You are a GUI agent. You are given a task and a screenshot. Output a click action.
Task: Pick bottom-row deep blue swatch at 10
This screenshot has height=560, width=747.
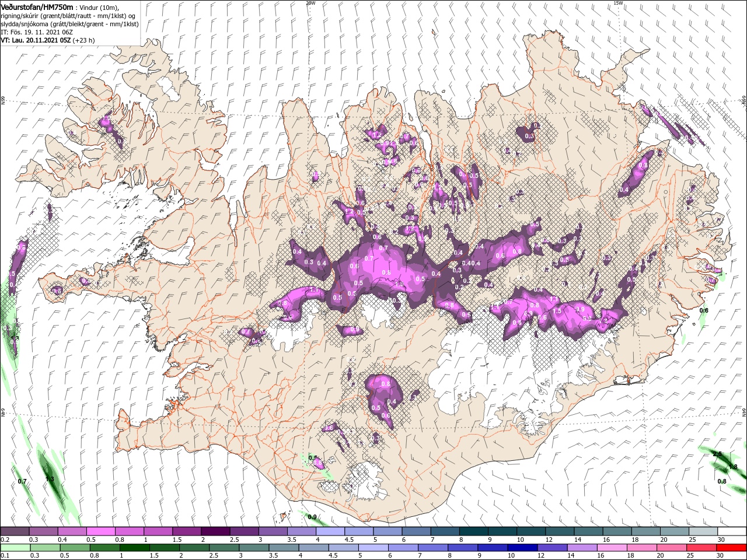(522, 548)
